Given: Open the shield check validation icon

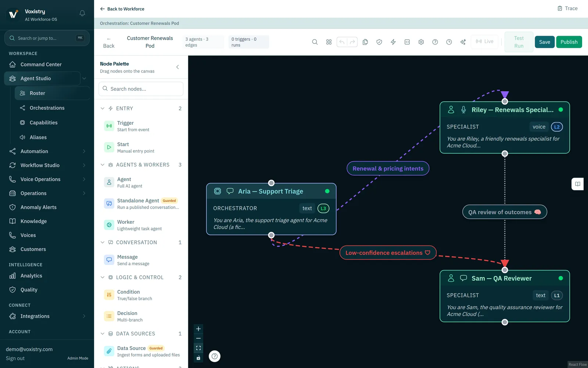Looking at the screenshot, I should click(x=379, y=42).
